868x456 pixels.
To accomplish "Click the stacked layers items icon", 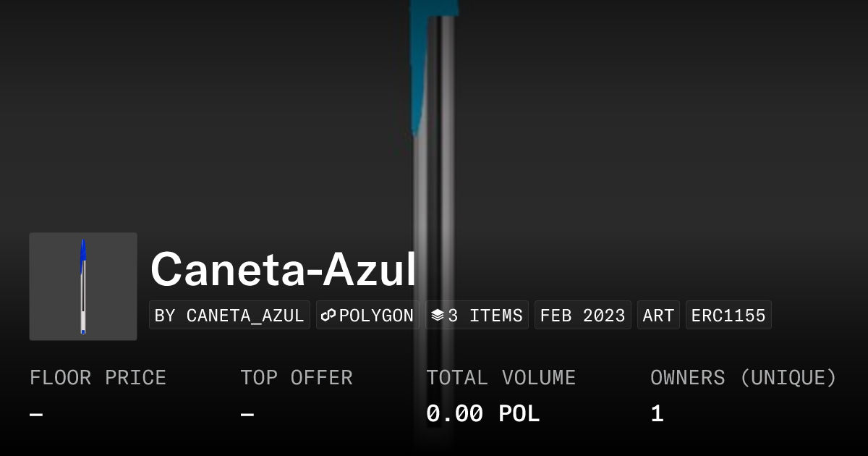I will (x=437, y=316).
